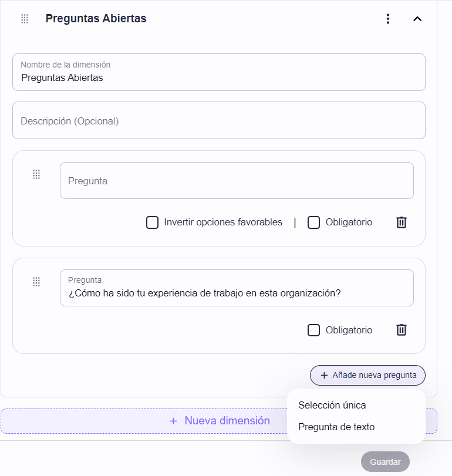
Task: Click the Guardar button
Action: [385, 462]
